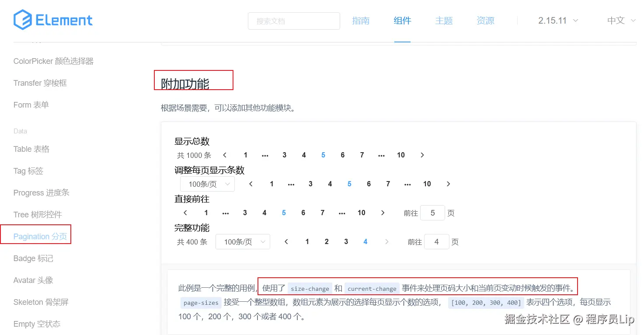The height and width of the screenshot is (335, 644).
Task: Open Tag 标签 in sidebar
Action: [x=28, y=171]
